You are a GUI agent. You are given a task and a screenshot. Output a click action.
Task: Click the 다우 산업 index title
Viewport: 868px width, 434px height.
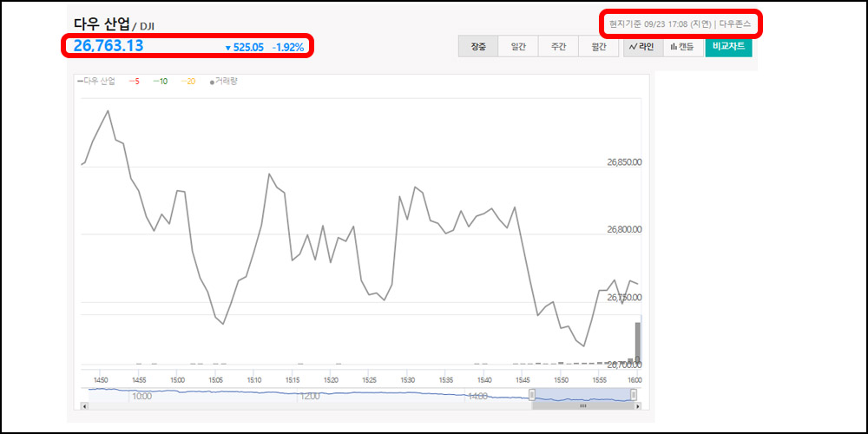point(102,23)
